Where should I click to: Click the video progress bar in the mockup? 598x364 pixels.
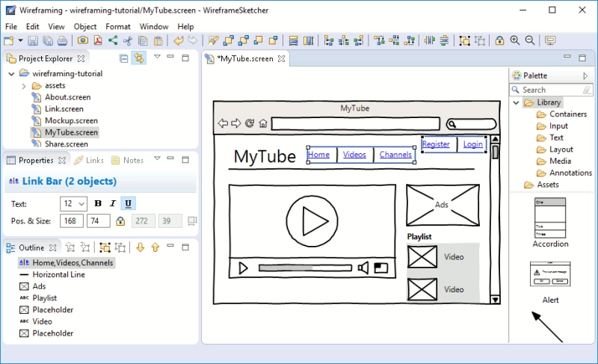click(305, 268)
